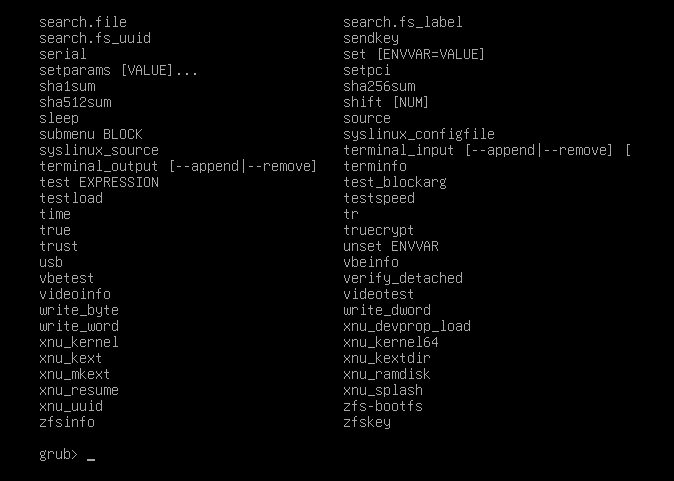Click the verify_detached command

403,279
